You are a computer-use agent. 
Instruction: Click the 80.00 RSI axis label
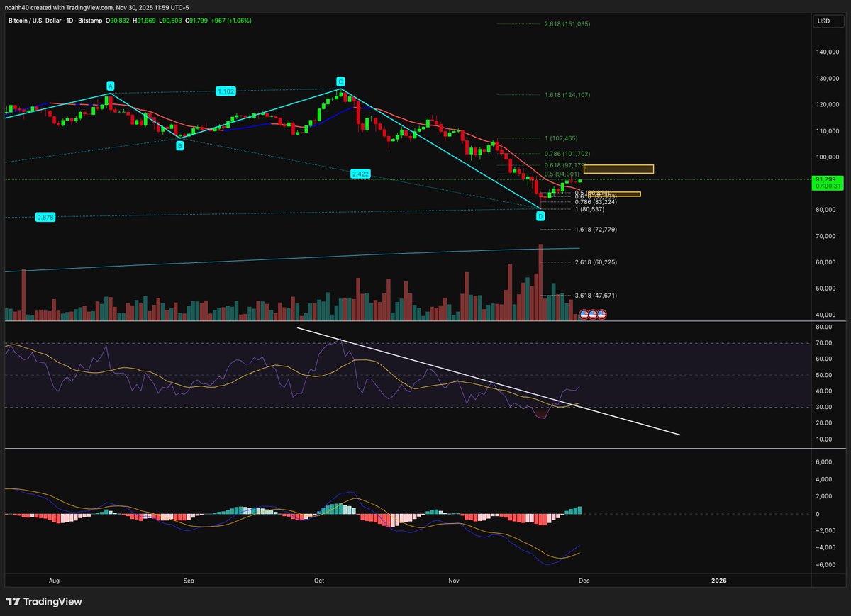point(824,327)
